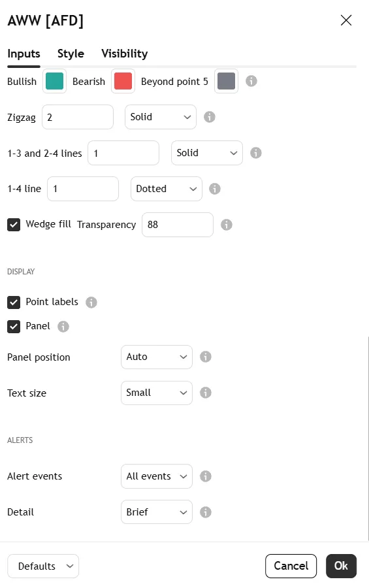This screenshot has width=369, height=588.
Task: Focus the 1-4 line width field
Action: [83, 189]
